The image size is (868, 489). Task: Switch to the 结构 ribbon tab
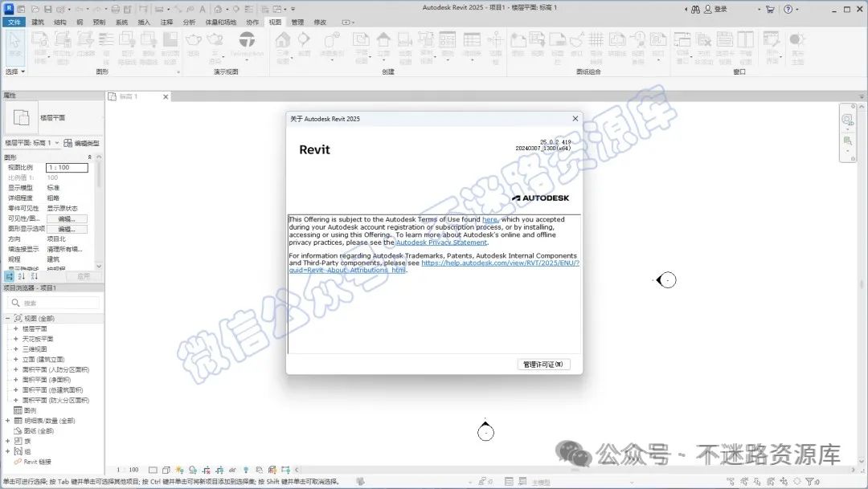point(59,22)
